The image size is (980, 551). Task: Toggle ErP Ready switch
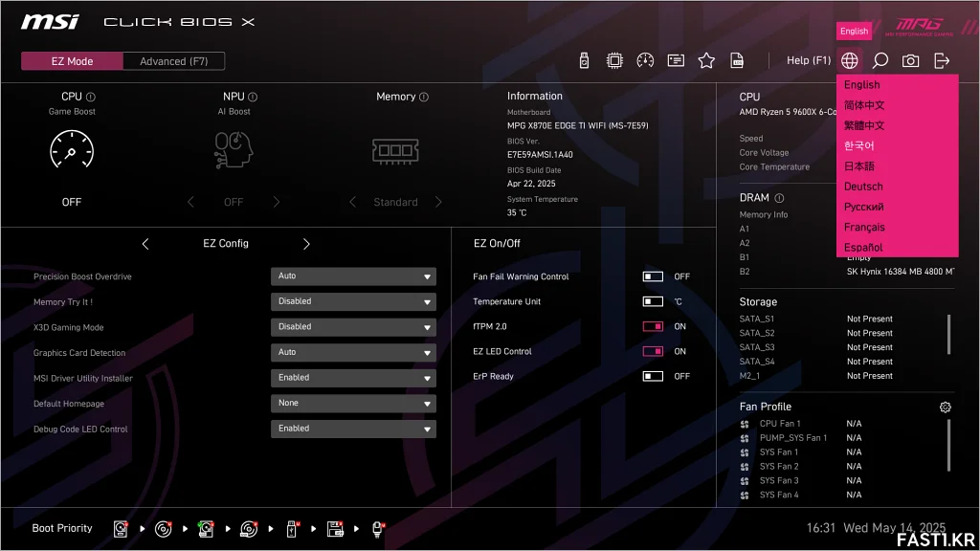(x=653, y=376)
